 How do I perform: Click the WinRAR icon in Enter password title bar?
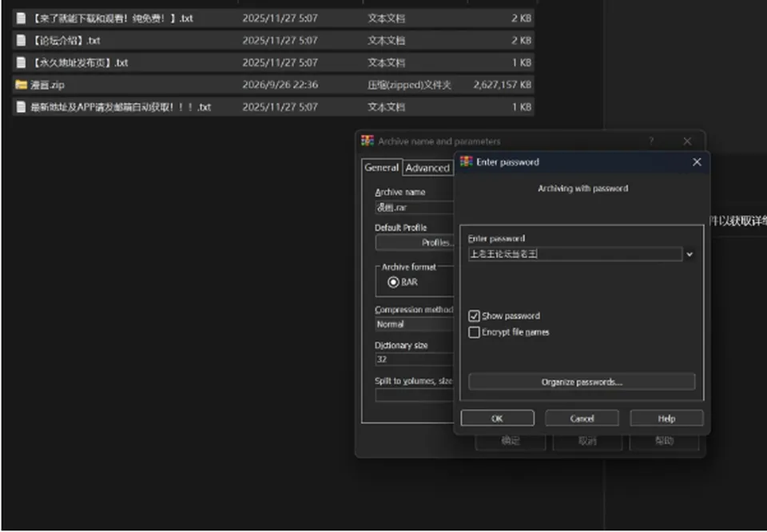click(x=466, y=162)
